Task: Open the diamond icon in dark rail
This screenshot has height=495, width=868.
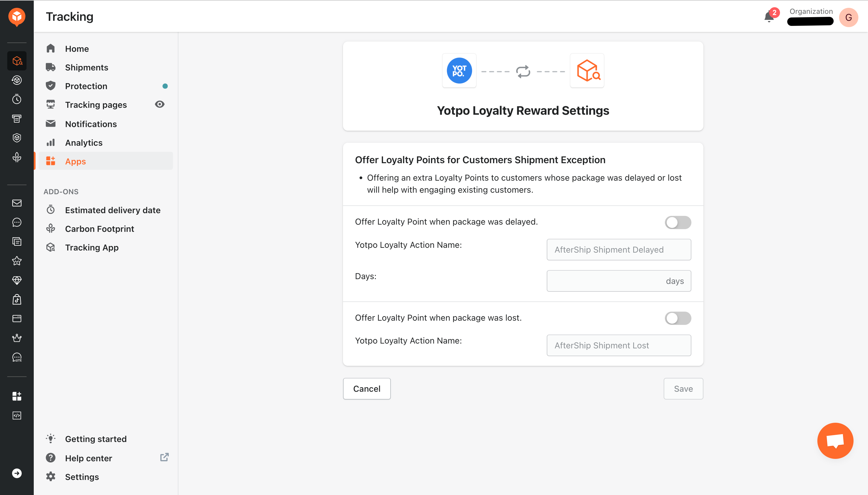Action: point(17,280)
